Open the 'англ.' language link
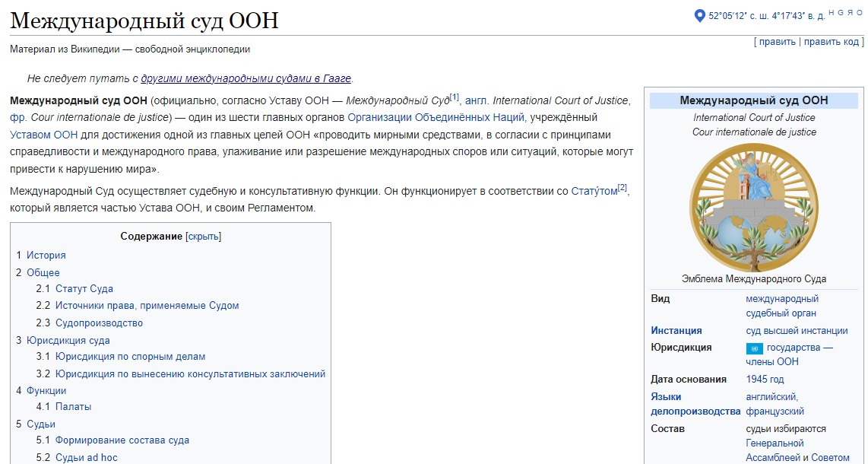The width and height of the screenshot is (868, 464). click(477, 100)
